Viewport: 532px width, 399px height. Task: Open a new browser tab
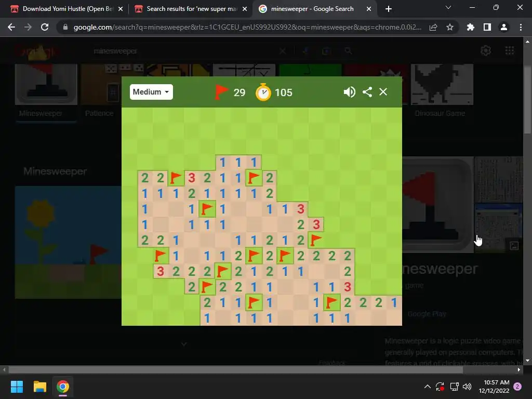pos(389,9)
